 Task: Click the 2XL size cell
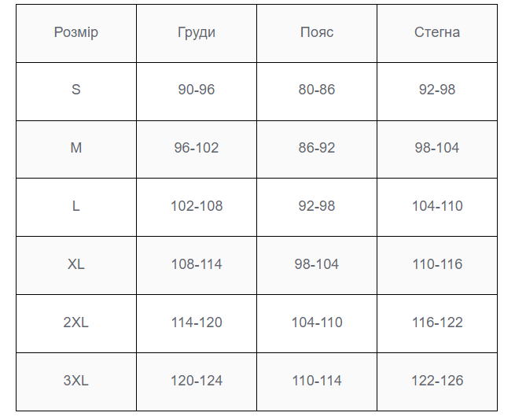pyautogui.click(x=76, y=324)
